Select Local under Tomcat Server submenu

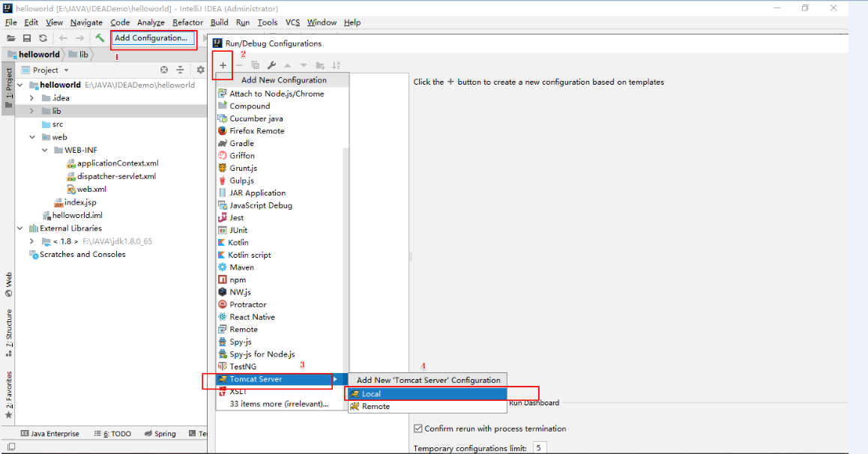[x=371, y=393]
